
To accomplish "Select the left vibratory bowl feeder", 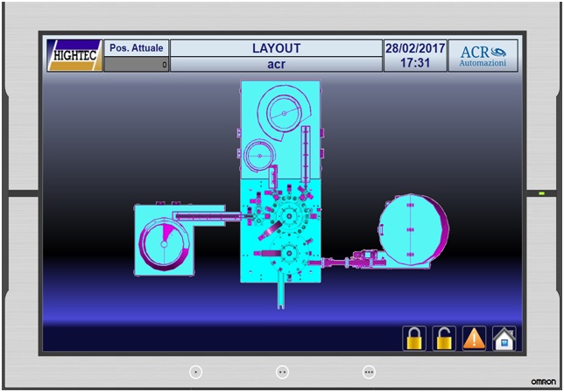I will tap(164, 243).
